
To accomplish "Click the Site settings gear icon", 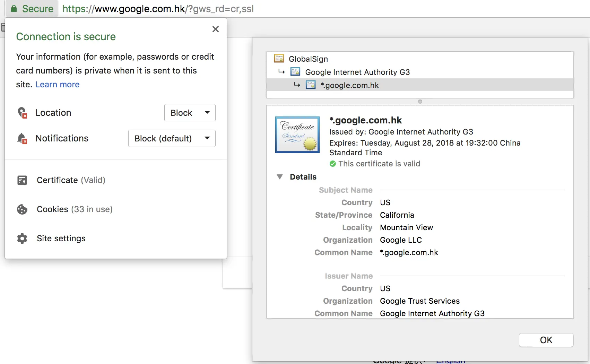I will 22,239.
